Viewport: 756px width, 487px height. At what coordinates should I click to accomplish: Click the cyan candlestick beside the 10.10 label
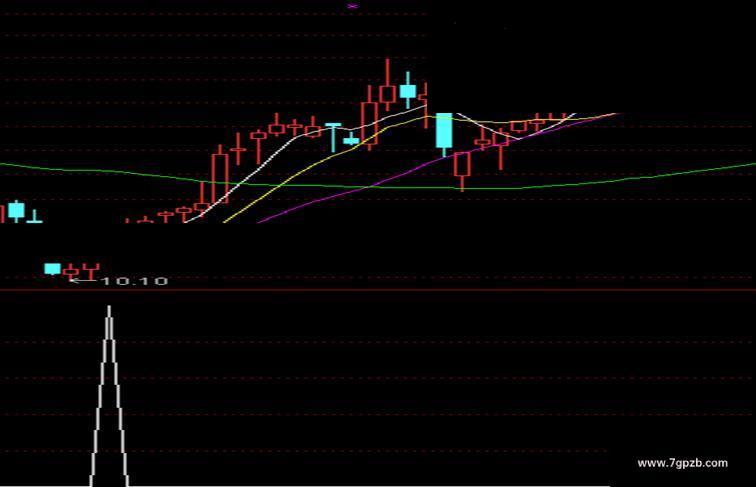[53, 269]
